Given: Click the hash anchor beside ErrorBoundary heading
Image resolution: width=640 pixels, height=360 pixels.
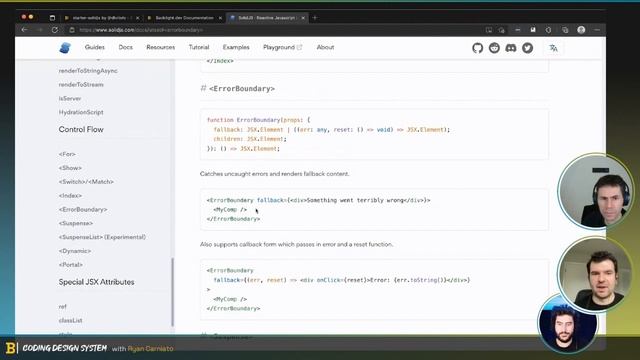Looking at the screenshot, I should pyautogui.click(x=203, y=88).
